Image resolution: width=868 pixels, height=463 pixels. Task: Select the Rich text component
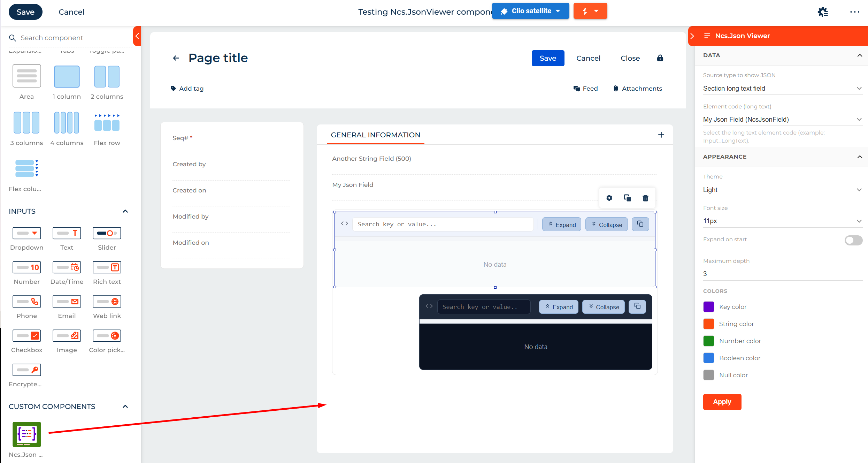coord(107,267)
